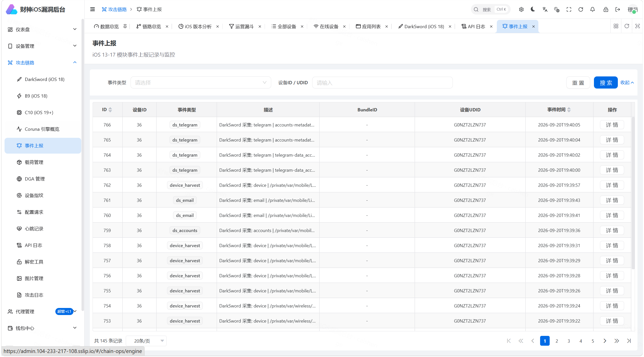Lock the screen with the lock icon
This screenshot has width=644, height=357.
(606, 9)
